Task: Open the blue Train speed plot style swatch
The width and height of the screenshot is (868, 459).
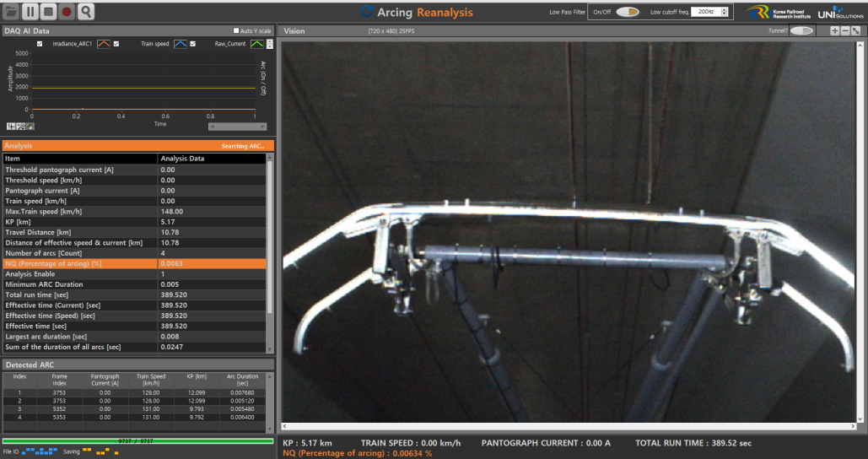Action: coord(181,44)
